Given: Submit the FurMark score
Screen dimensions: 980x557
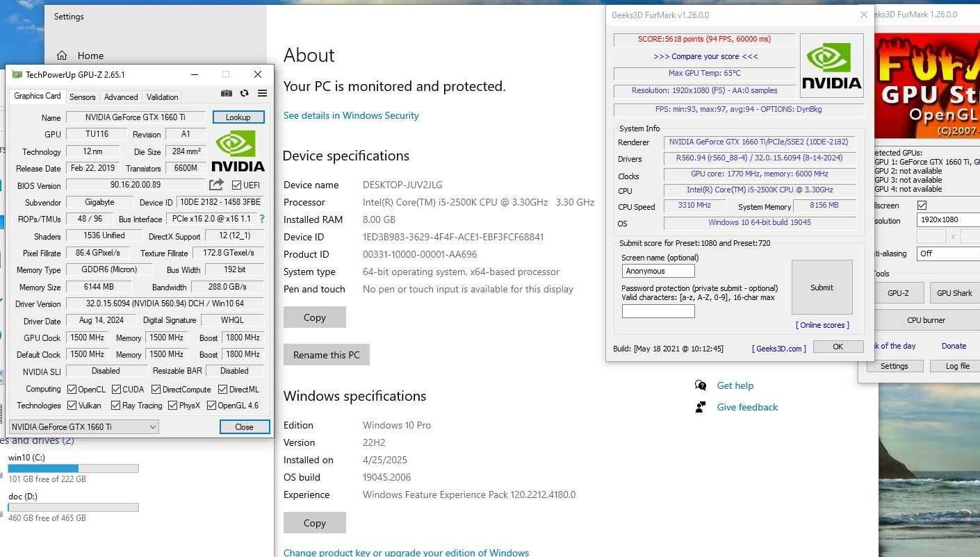Looking at the screenshot, I should click(822, 288).
